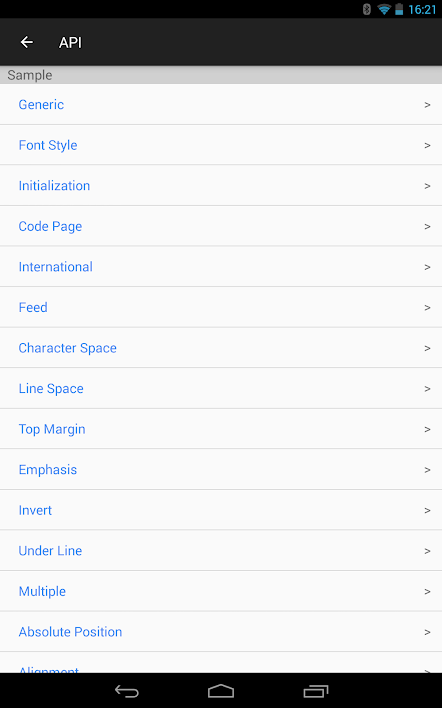Screen dimensions: 442x708
Task: Expand the Code Page row chevron
Action: click(x=427, y=226)
